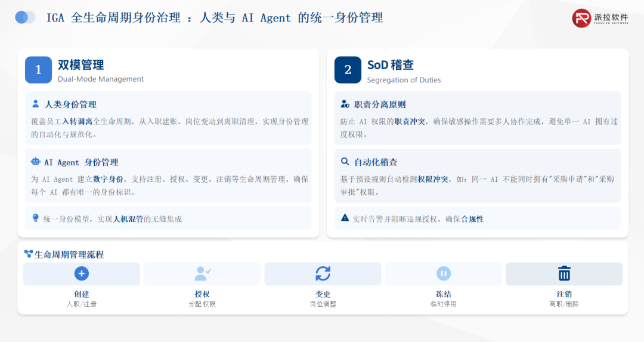The width and height of the screenshot is (644, 342).
Task: Click the bold 职责冲突 text
Action: (x=410, y=122)
